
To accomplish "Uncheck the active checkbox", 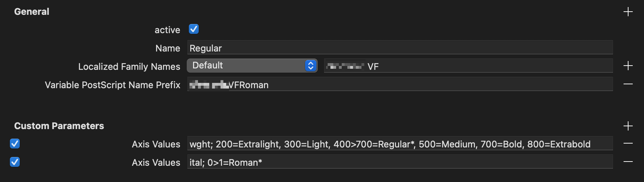I will pyautogui.click(x=194, y=29).
